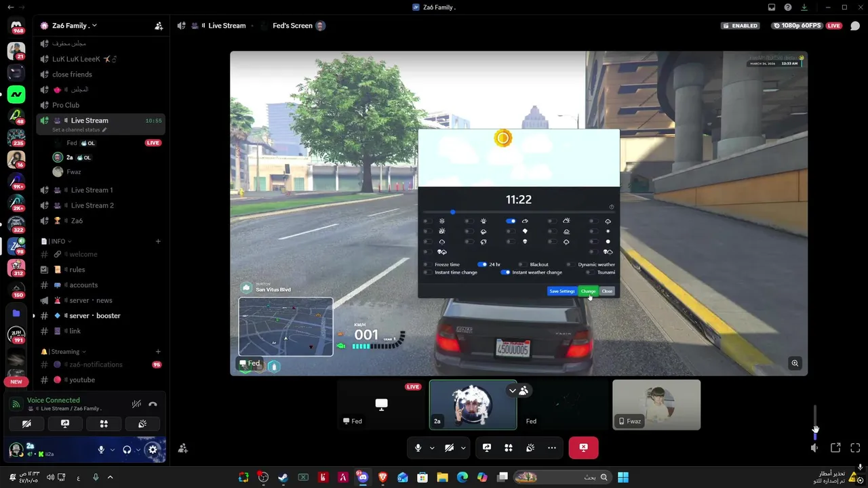Open Brave browser from the taskbar
This screenshot has height=488, width=868.
(383, 477)
